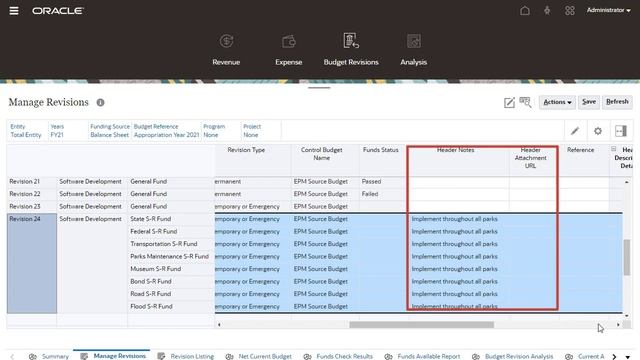Click the horizontal scrollbar thumb of grid
Viewport: 640px width, 360px height.
pos(421,324)
